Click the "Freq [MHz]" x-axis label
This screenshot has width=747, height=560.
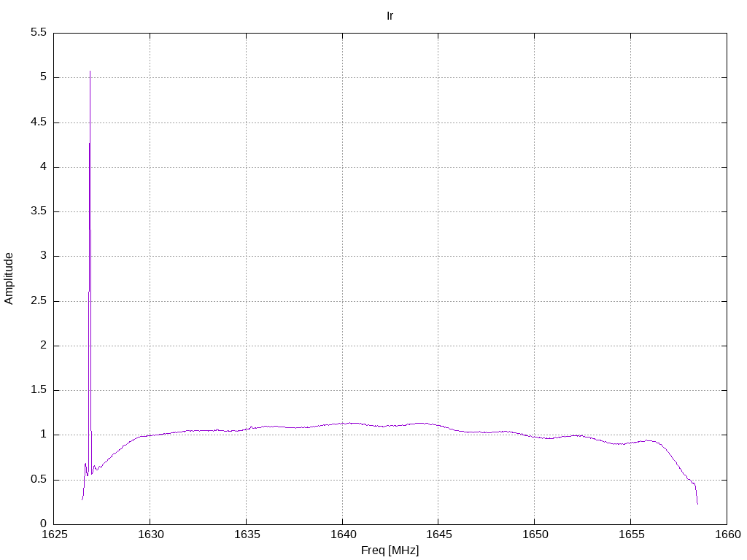coord(390,551)
